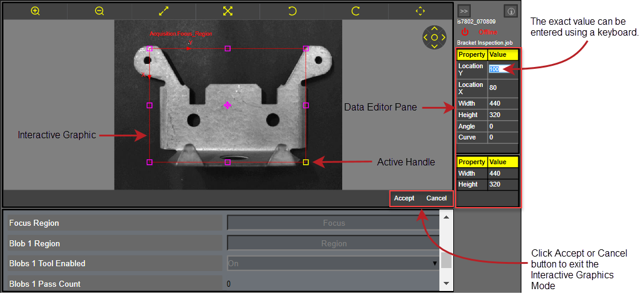Click the Blob 1 Region button
644x294 pixels.
334,243
